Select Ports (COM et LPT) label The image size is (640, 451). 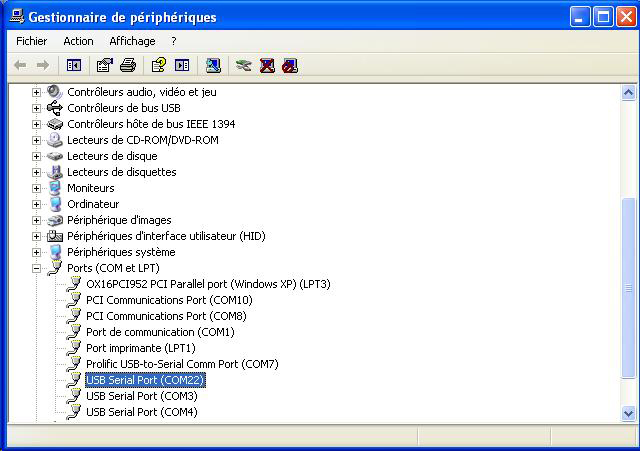113,268
